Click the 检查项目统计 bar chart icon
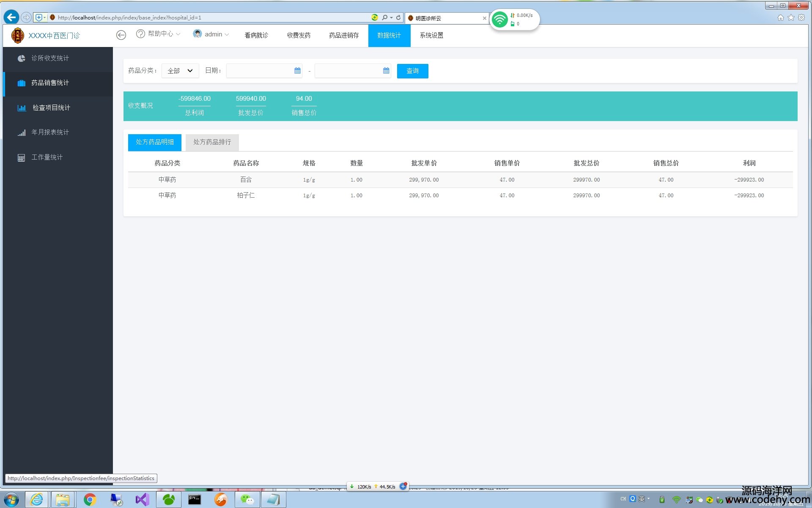 point(22,108)
